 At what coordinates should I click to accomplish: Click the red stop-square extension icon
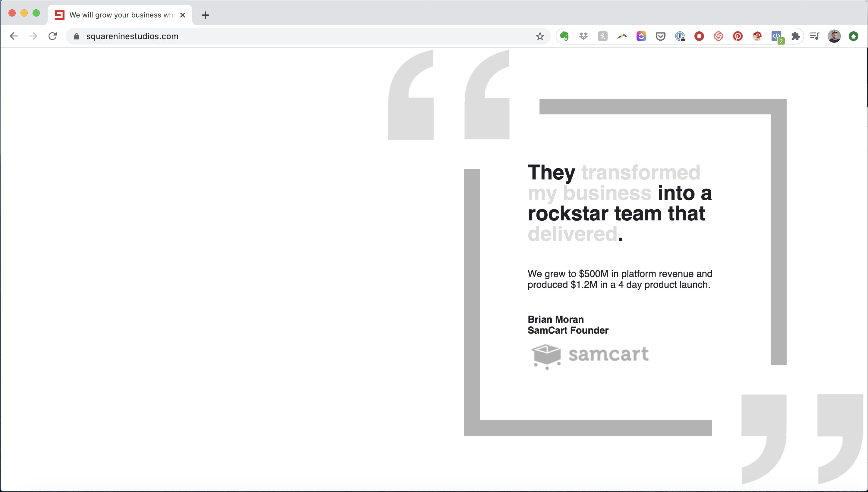699,36
